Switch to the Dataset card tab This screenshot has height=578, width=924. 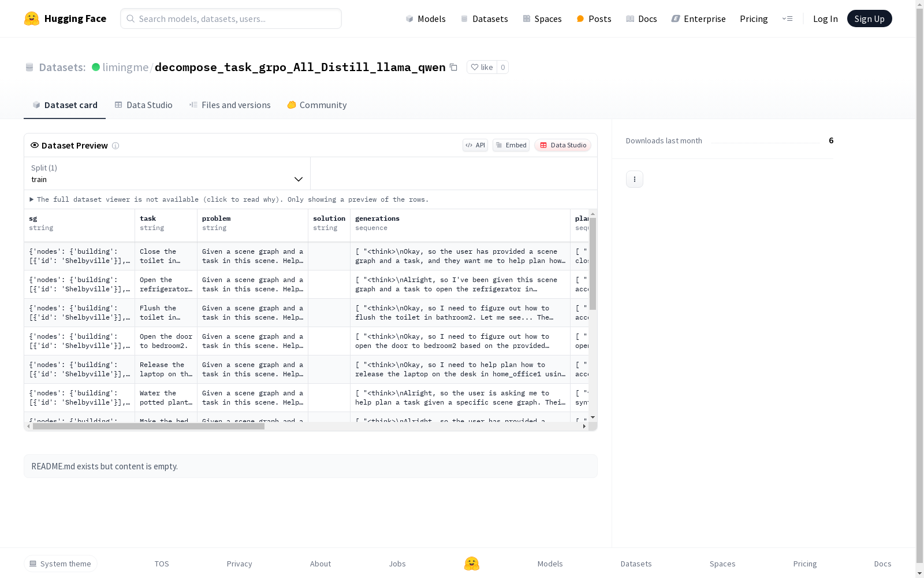65,105
